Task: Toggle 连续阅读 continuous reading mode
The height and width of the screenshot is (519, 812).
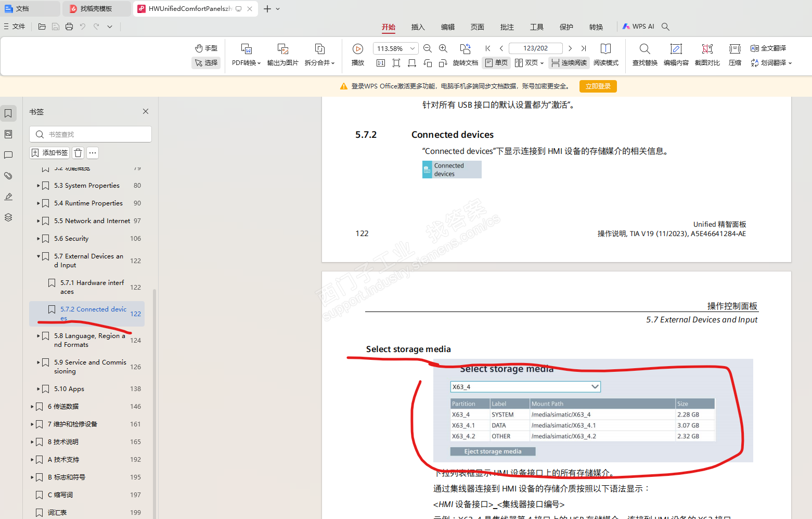Action: [x=569, y=63]
